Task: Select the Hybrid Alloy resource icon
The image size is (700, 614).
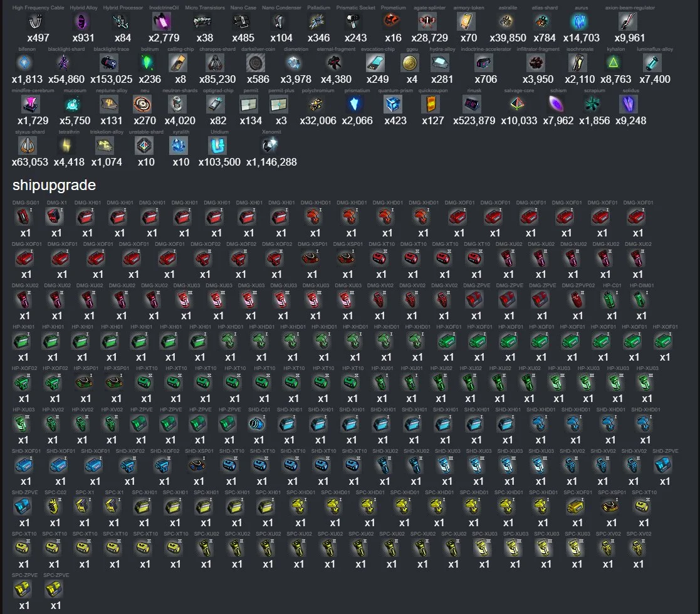Action: coord(81,23)
